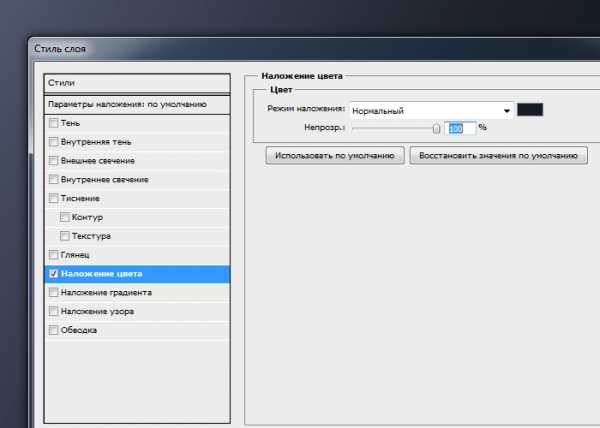Tick the Текстура sub-option checkbox
Screen dimensions: 600x428
click(65, 236)
